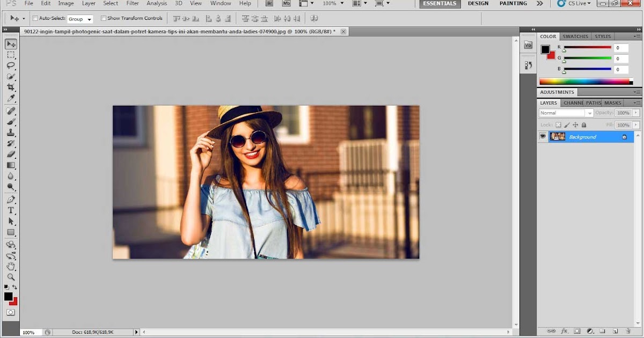Image resolution: width=644 pixels, height=338 pixels.
Task: Switch to the PAINTING workspace
Action: click(513, 4)
